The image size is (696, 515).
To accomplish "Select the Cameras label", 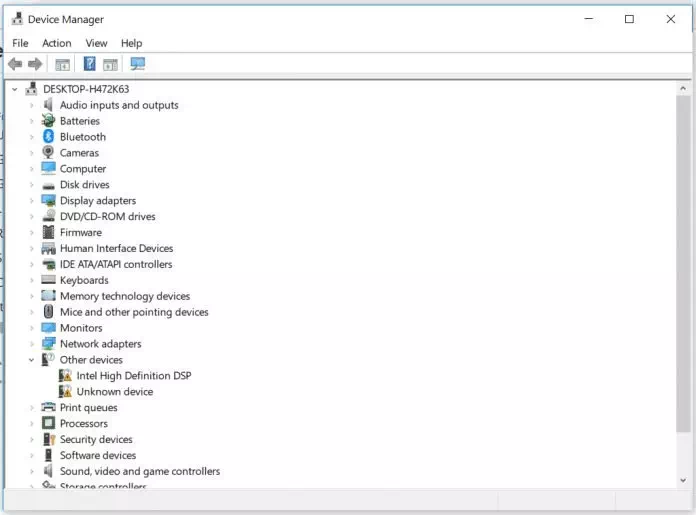I will pyautogui.click(x=79, y=153).
